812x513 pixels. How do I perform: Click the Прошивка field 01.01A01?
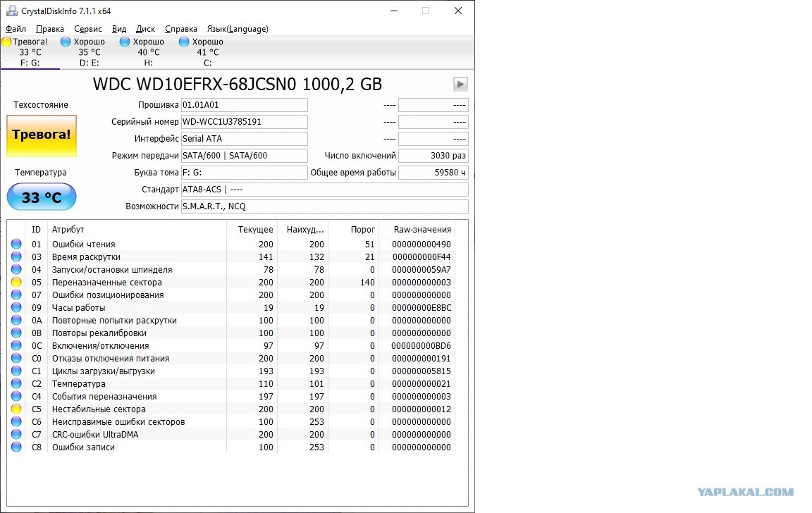point(245,105)
